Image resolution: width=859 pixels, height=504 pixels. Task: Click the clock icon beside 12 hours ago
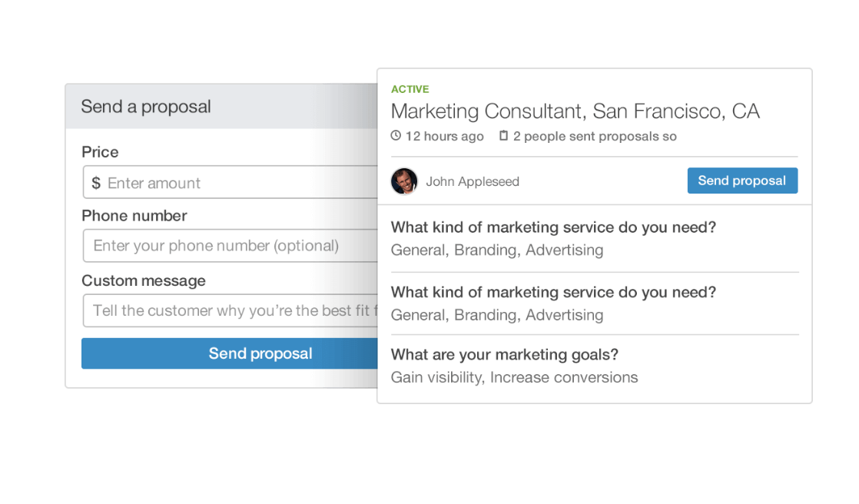[x=396, y=136]
